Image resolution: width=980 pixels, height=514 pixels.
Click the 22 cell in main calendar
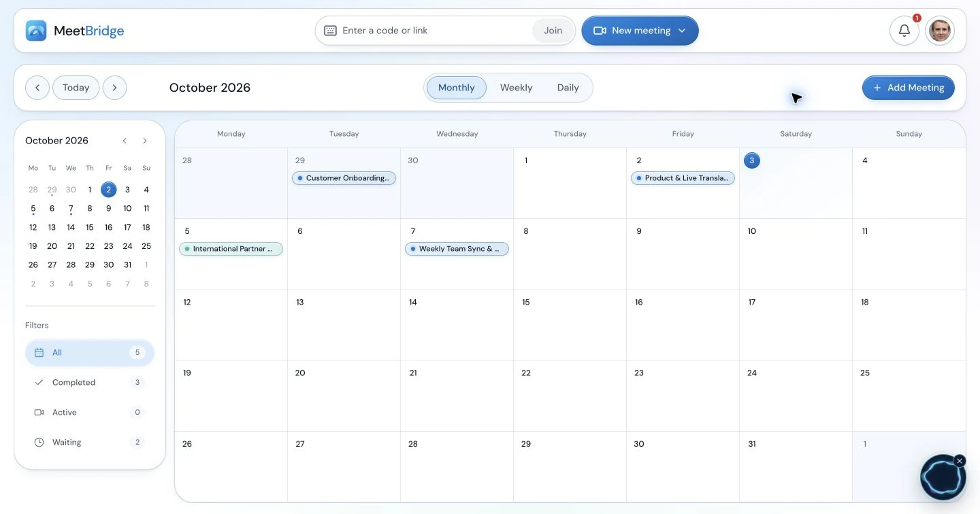[x=570, y=396]
